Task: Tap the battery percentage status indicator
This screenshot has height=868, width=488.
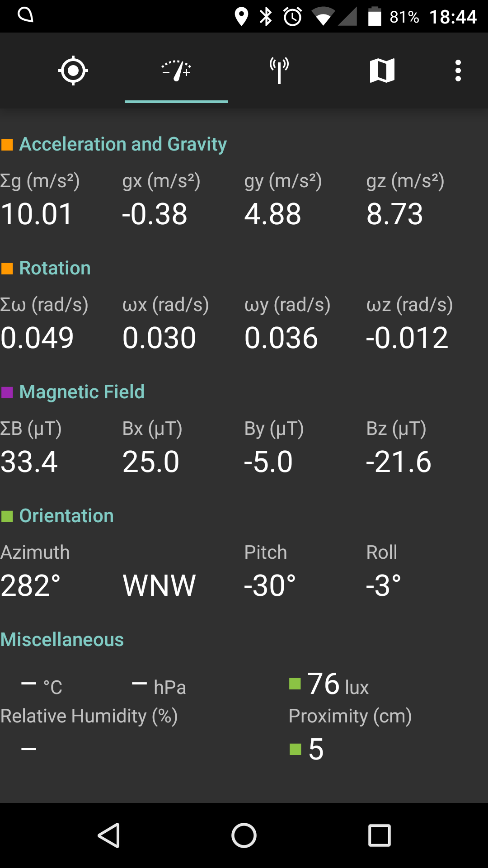Action: click(x=404, y=17)
